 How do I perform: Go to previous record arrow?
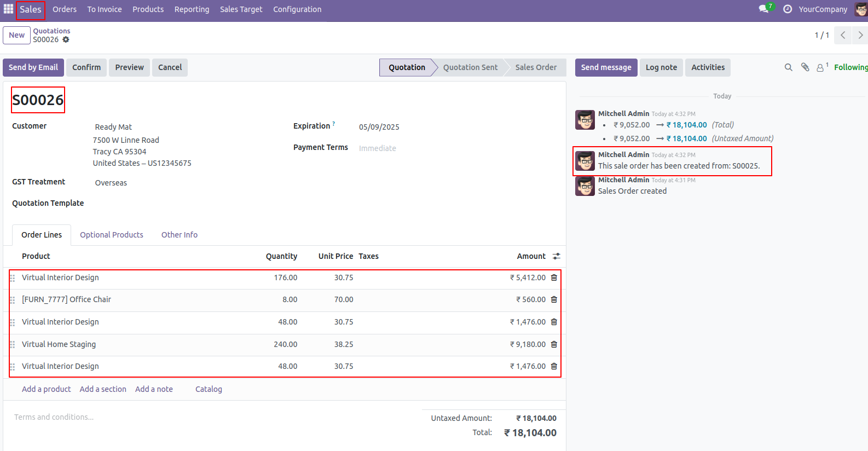[x=843, y=36]
